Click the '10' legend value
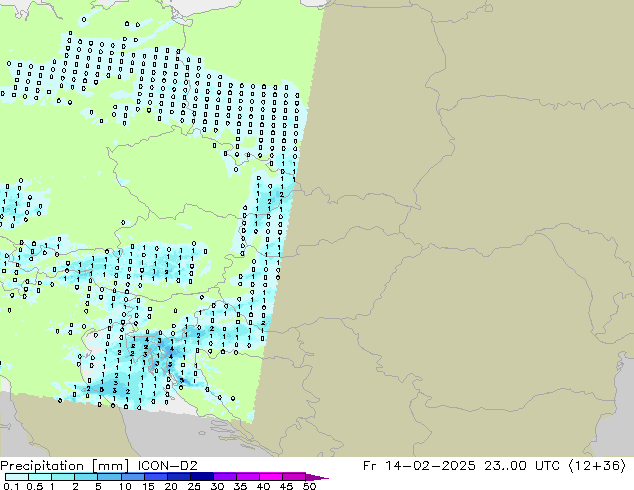Screen dimensions: 634x490 pyautogui.click(x=125, y=486)
